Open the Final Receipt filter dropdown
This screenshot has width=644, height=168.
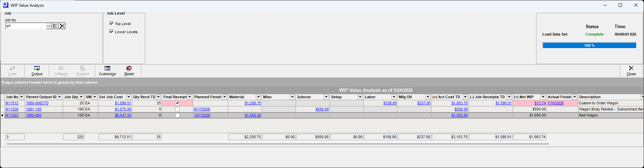[190, 97]
